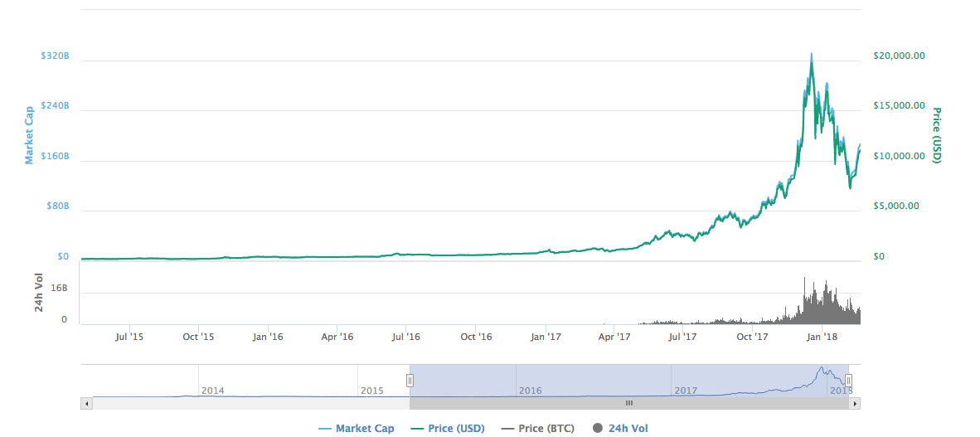Click the navigator's shaded region near 2016
The width and height of the screenshot is (980, 437).
click(531, 381)
